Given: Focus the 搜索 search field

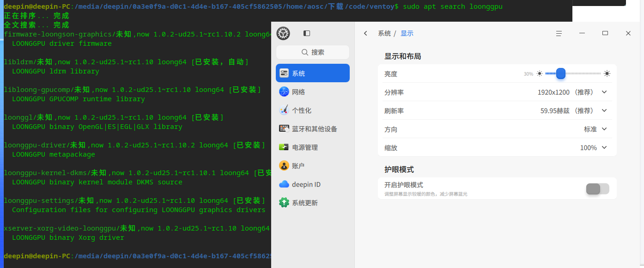Looking at the screenshot, I should coord(313,52).
